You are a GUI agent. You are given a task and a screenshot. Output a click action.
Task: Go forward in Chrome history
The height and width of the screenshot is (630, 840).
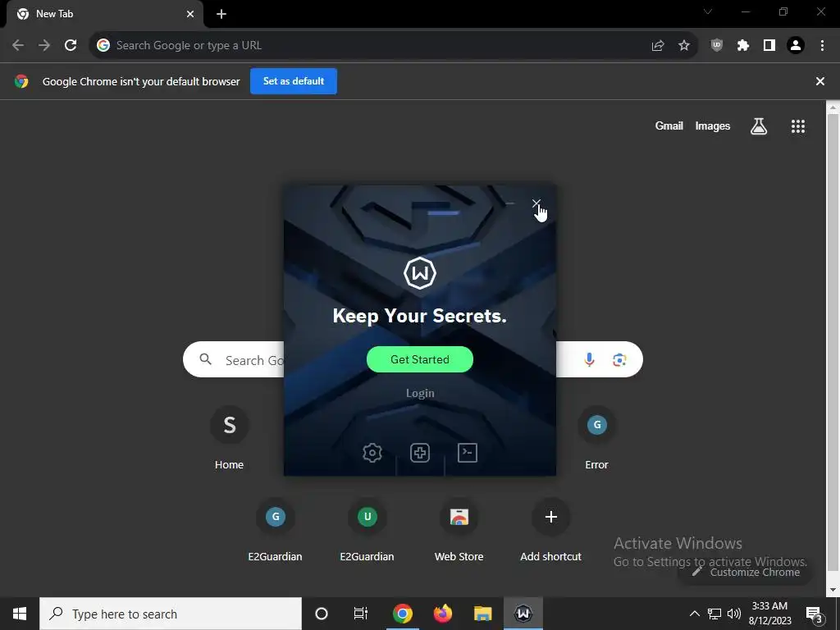pos(44,46)
